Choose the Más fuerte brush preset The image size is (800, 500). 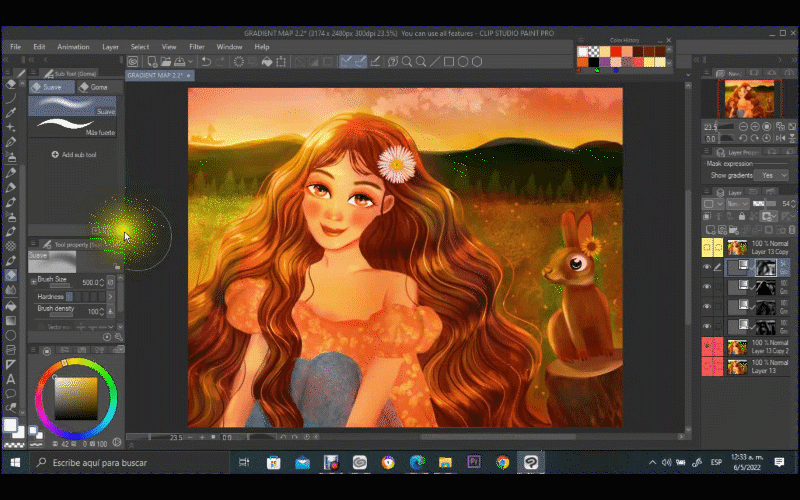[72, 127]
